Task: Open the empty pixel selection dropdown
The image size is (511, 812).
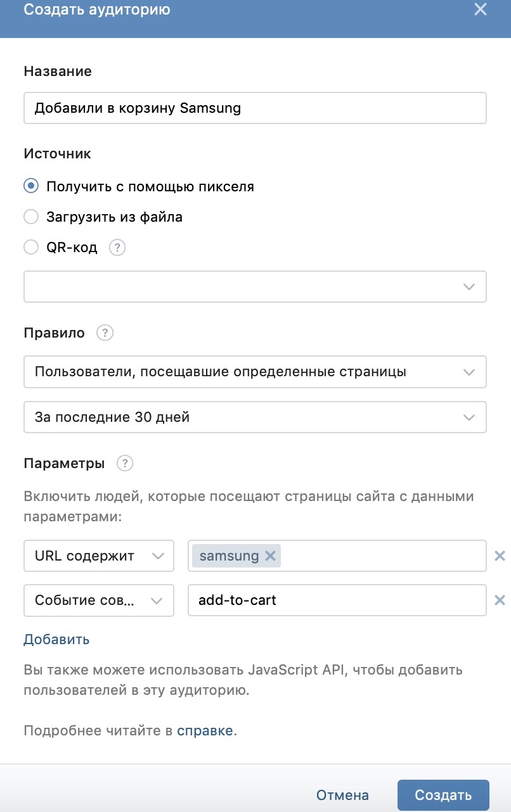Action: tap(255, 287)
